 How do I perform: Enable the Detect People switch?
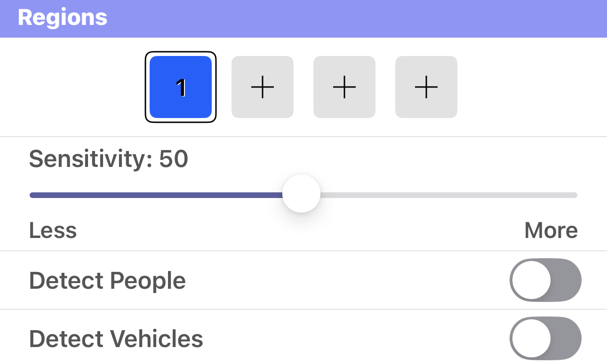(x=545, y=280)
